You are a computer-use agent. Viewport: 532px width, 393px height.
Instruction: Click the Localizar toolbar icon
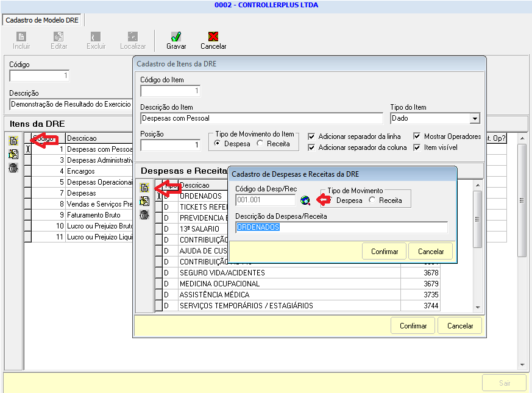133,37
